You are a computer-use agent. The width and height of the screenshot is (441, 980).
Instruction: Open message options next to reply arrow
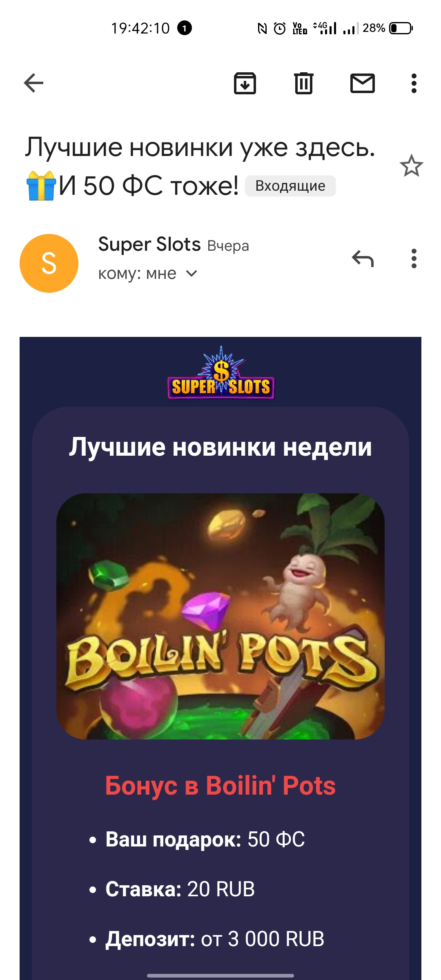tap(414, 258)
